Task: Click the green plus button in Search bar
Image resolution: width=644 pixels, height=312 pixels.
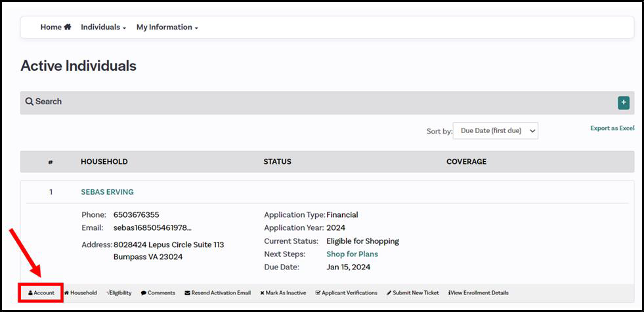Action: [x=623, y=103]
